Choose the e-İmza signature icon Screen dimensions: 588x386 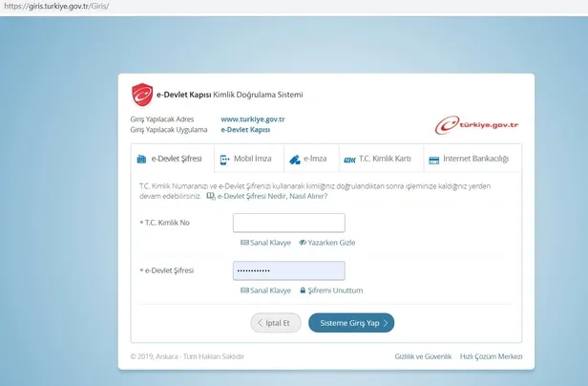[x=295, y=159]
